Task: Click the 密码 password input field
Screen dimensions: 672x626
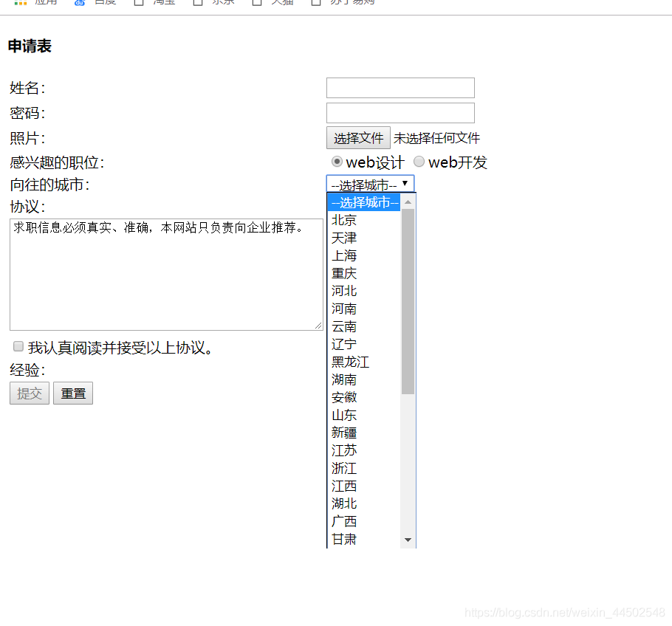Action: (400, 113)
